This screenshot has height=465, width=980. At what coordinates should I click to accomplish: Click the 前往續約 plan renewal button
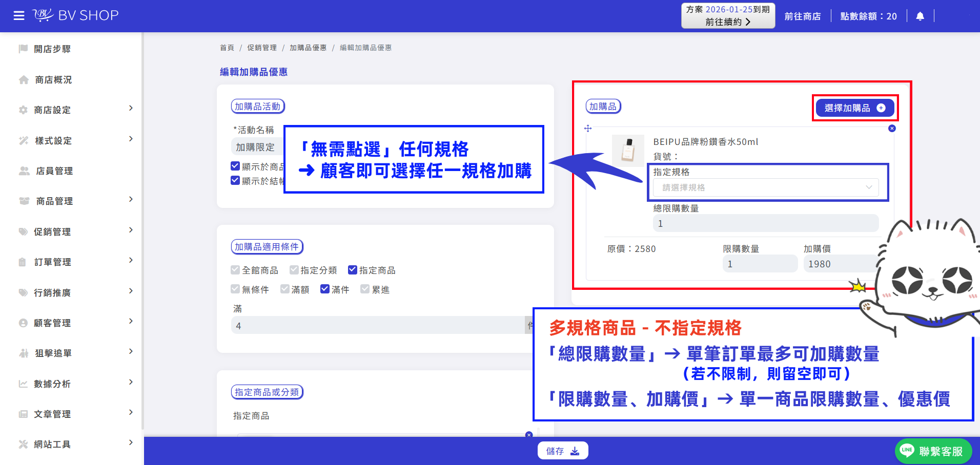click(x=728, y=15)
